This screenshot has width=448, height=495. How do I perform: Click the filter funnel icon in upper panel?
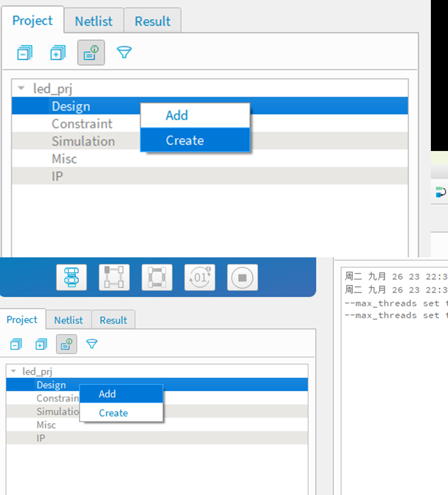point(124,52)
